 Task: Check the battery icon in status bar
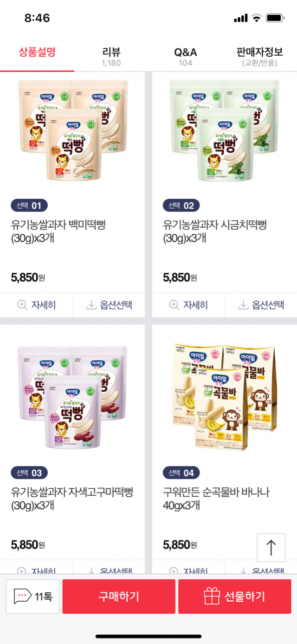pos(275,18)
